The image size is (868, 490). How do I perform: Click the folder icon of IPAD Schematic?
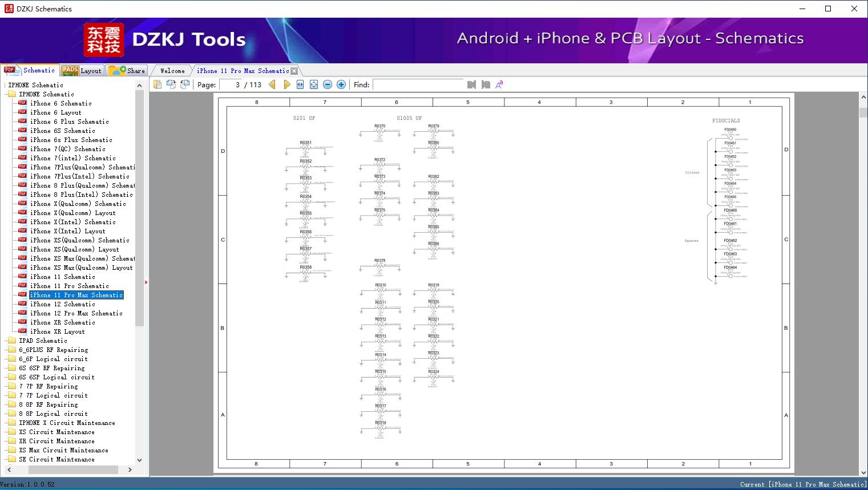(x=11, y=341)
